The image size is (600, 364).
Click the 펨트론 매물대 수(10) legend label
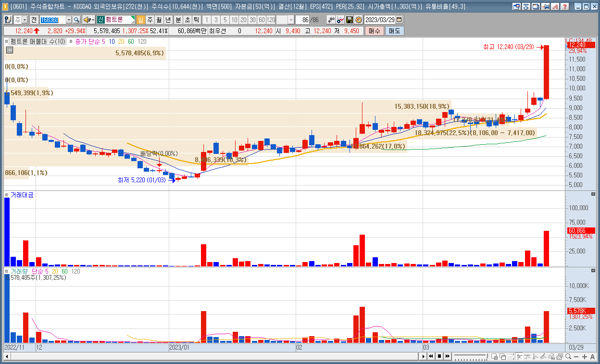pos(37,41)
